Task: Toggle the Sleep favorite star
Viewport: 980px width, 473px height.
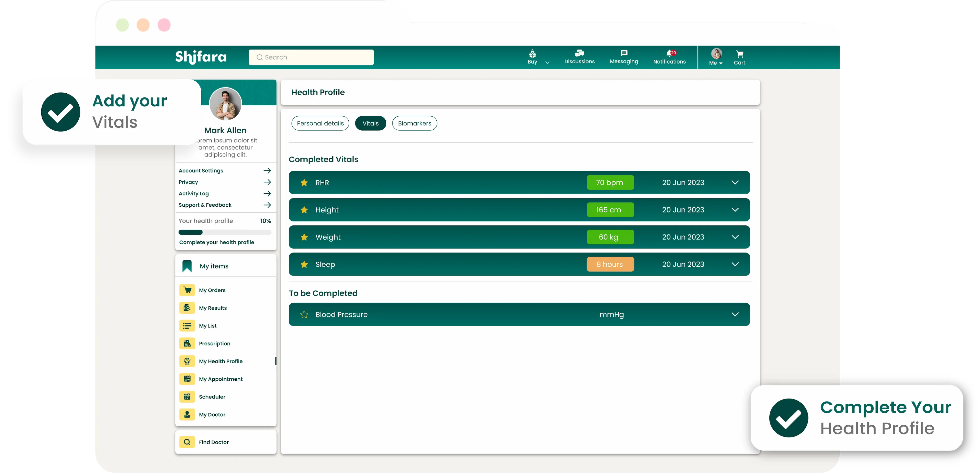Action: [304, 264]
